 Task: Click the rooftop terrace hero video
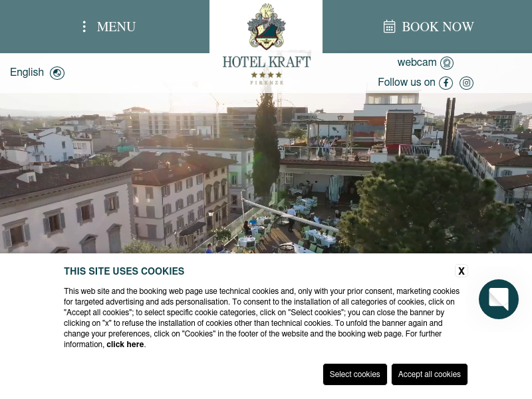[266, 173]
